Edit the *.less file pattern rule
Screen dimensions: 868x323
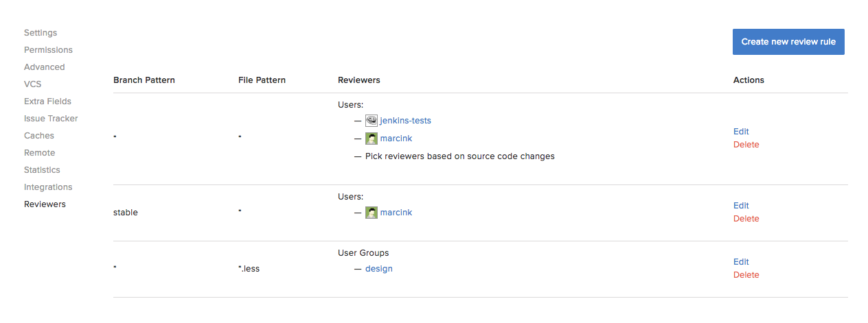tap(741, 262)
